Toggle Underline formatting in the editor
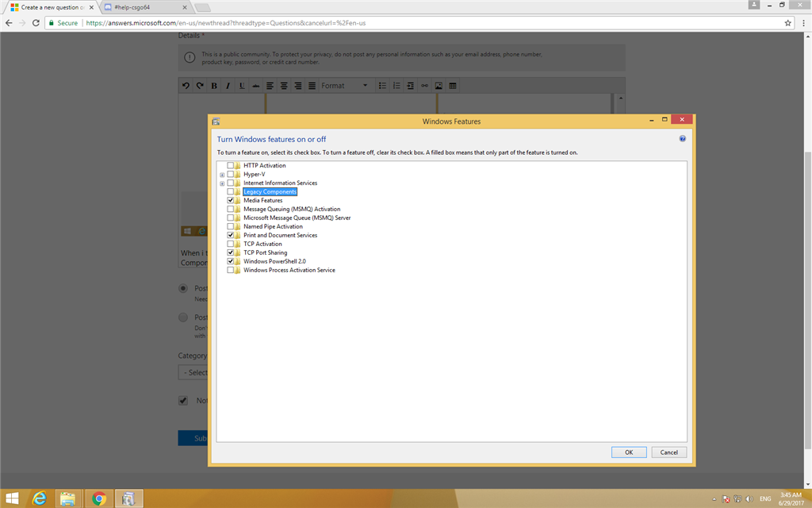The width and height of the screenshot is (812, 508). point(242,86)
